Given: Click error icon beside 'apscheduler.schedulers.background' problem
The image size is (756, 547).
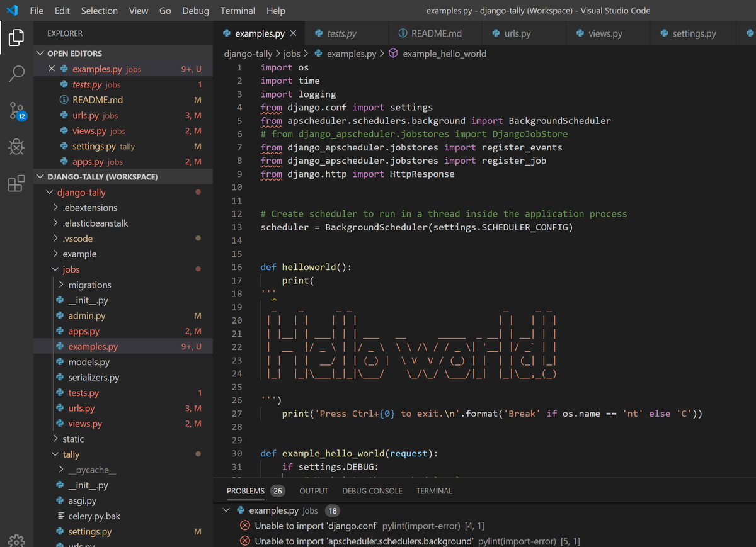Looking at the screenshot, I should click(245, 541).
